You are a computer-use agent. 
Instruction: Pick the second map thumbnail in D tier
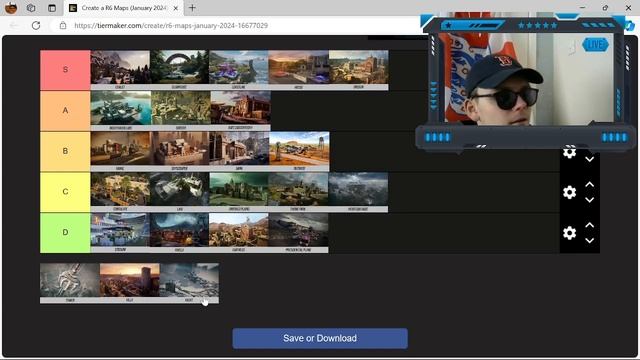tap(179, 233)
